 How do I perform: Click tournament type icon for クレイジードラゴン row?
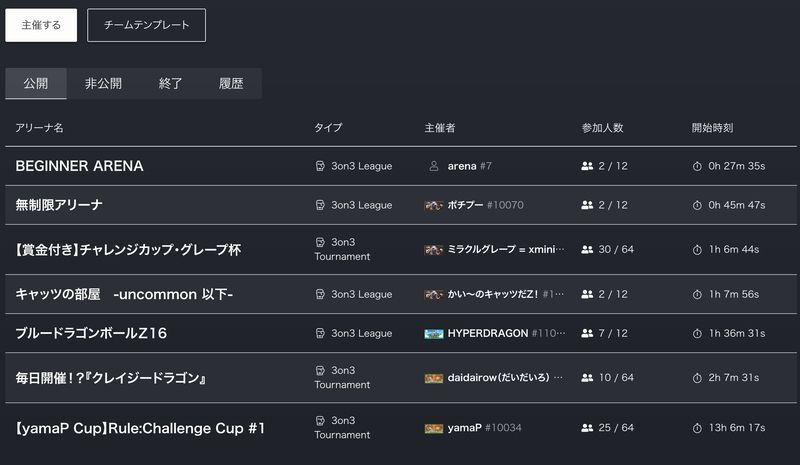pyautogui.click(x=320, y=370)
